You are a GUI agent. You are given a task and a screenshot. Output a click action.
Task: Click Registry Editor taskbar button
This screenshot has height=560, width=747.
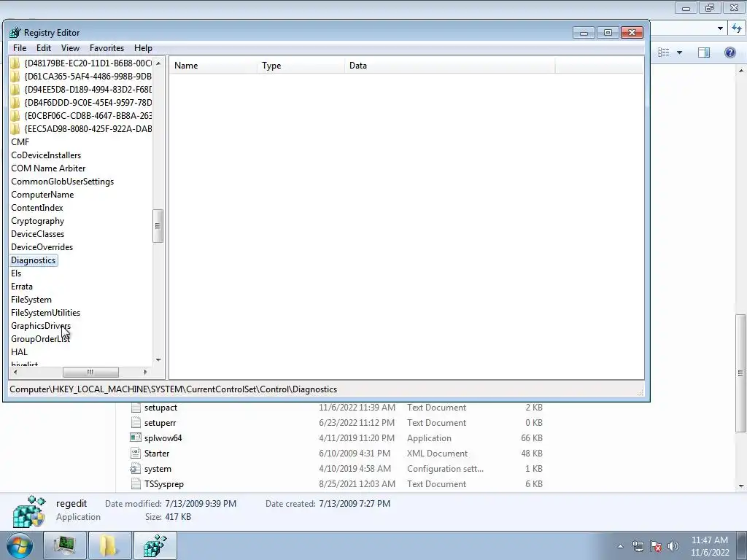(155, 545)
